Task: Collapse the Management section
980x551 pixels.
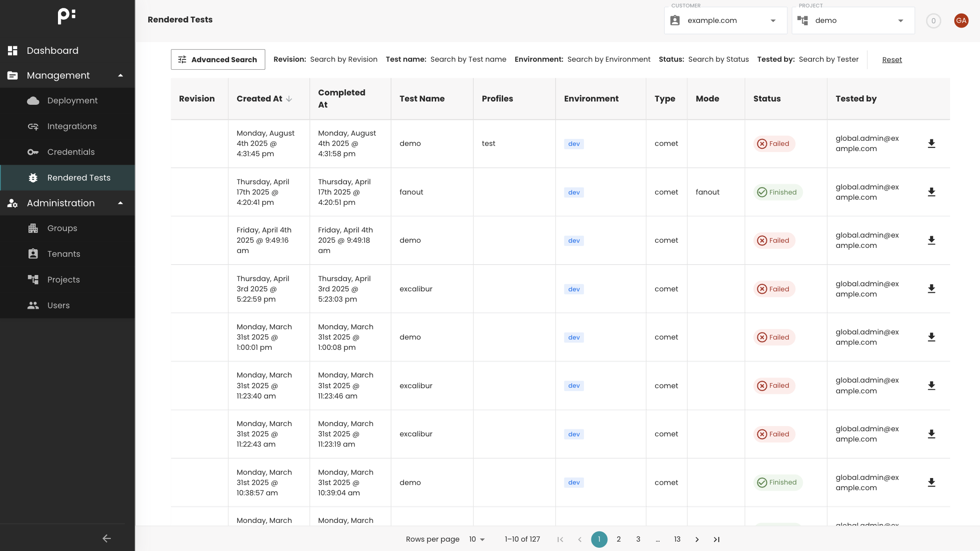Action: tap(121, 75)
